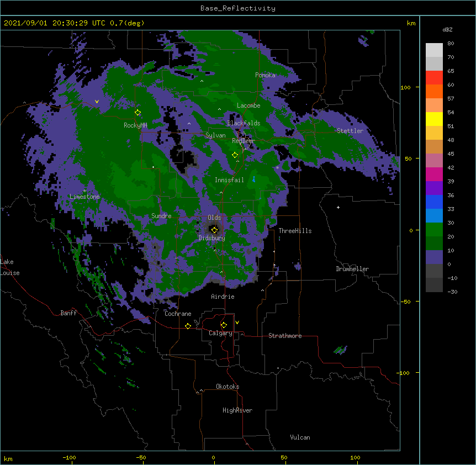The height and width of the screenshot is (465, 476).
Task: Click the Didsbury label
Action: click(212, 238)
